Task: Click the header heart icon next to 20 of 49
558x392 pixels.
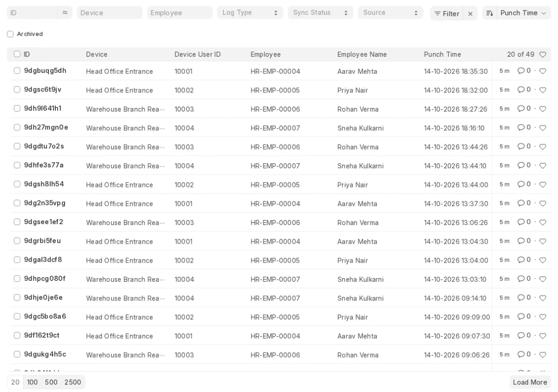Action: tap(542, 54)
